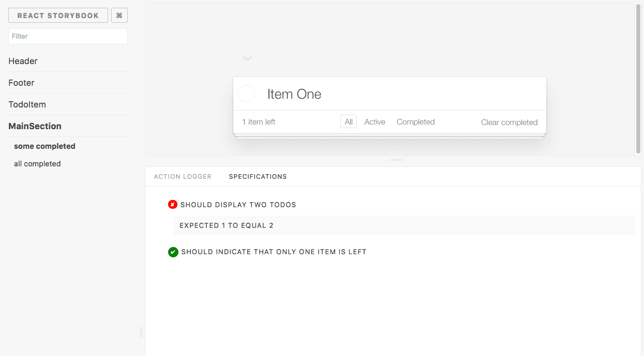Toggle all todos with the chevron

(x=247, y=58)
